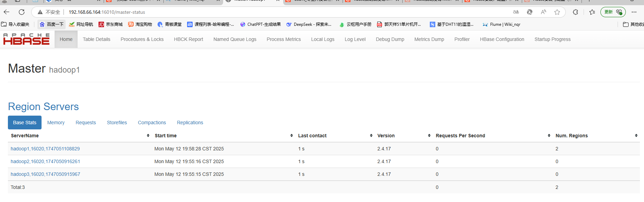Image resolution: width=644 pixels, height=202 pixels.
Task: Open the 青椒课堂 bookmark
Action: click(170, 24)
